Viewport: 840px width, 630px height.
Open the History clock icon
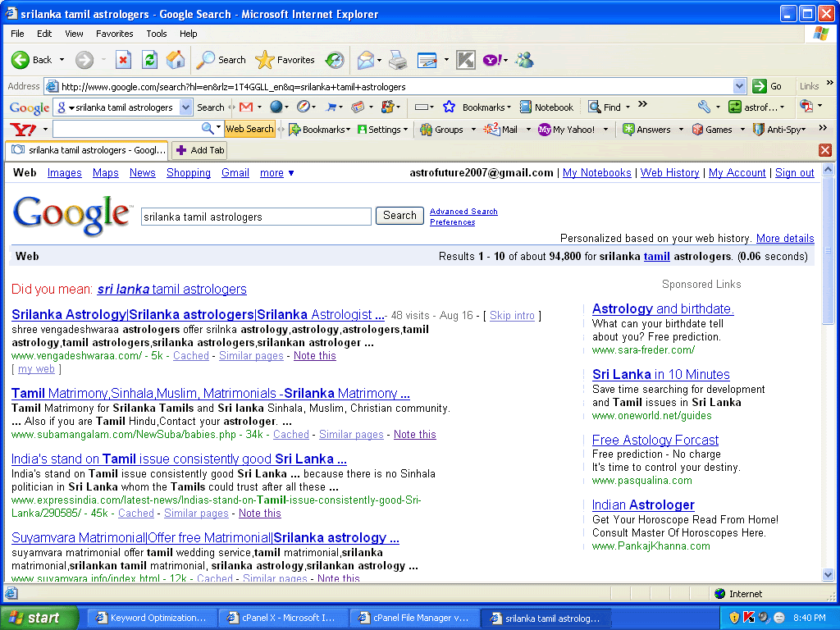click(335, 59)
